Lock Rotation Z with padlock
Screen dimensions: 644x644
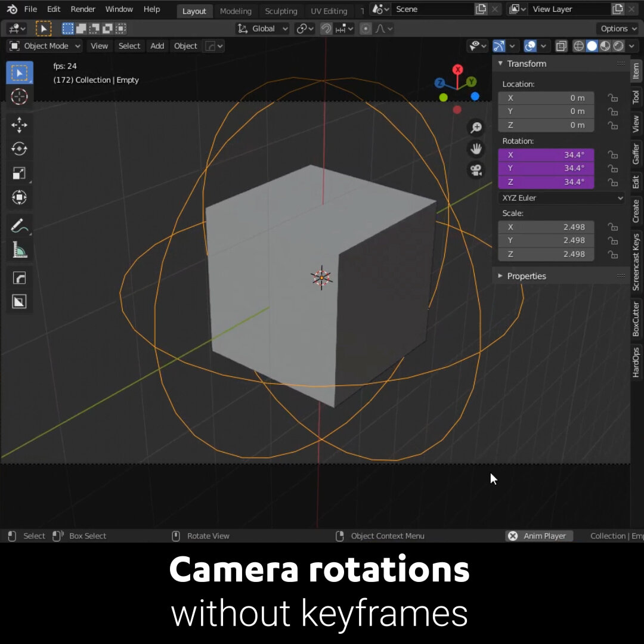coord(613,182)
